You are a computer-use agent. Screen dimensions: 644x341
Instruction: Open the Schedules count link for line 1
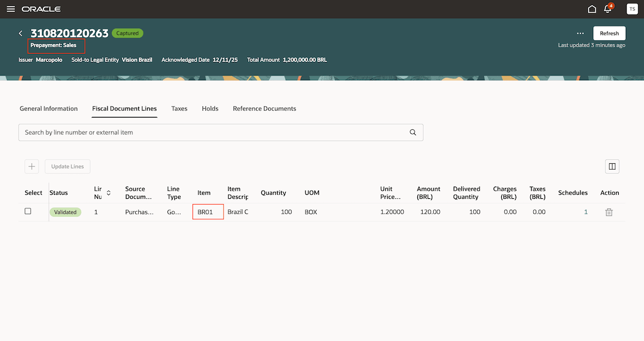[x=585, y=212]
